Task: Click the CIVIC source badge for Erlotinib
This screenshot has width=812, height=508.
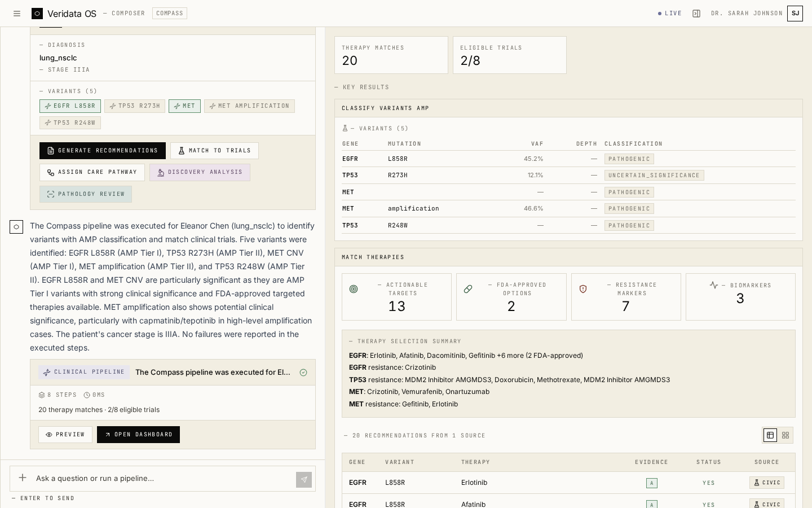Action: coord(767,483)
